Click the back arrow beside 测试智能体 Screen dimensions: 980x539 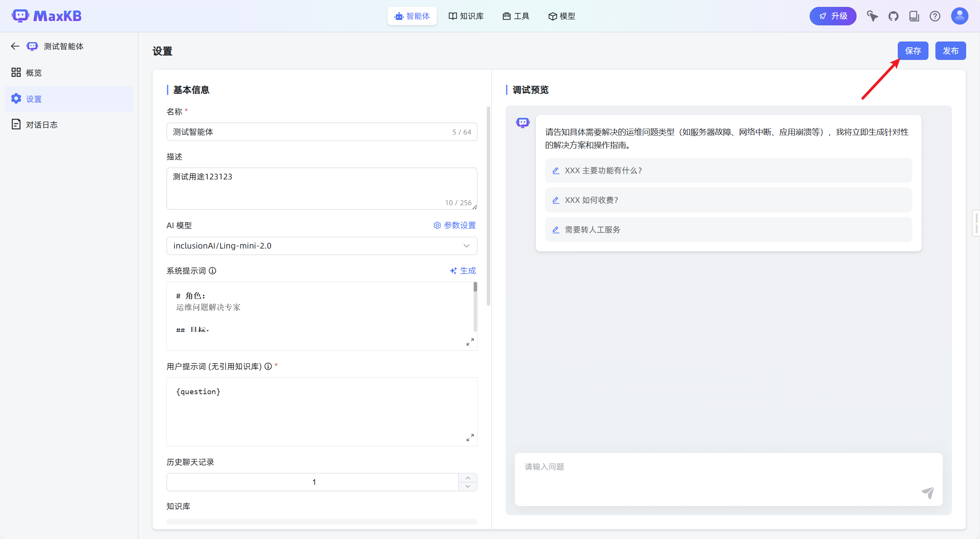(15, 46)
